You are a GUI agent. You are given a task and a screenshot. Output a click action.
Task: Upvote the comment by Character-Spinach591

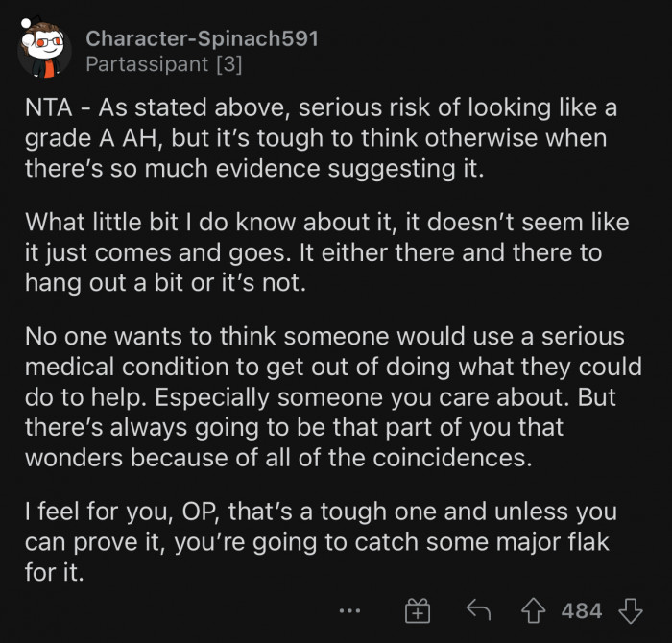tap(536, 610)
